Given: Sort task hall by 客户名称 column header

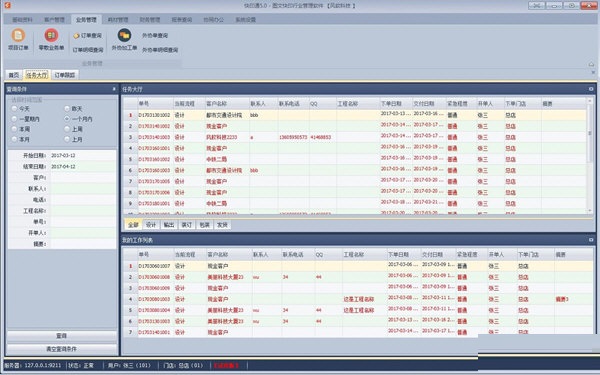Looking at the screenshot, I should [x=227, y=103].
